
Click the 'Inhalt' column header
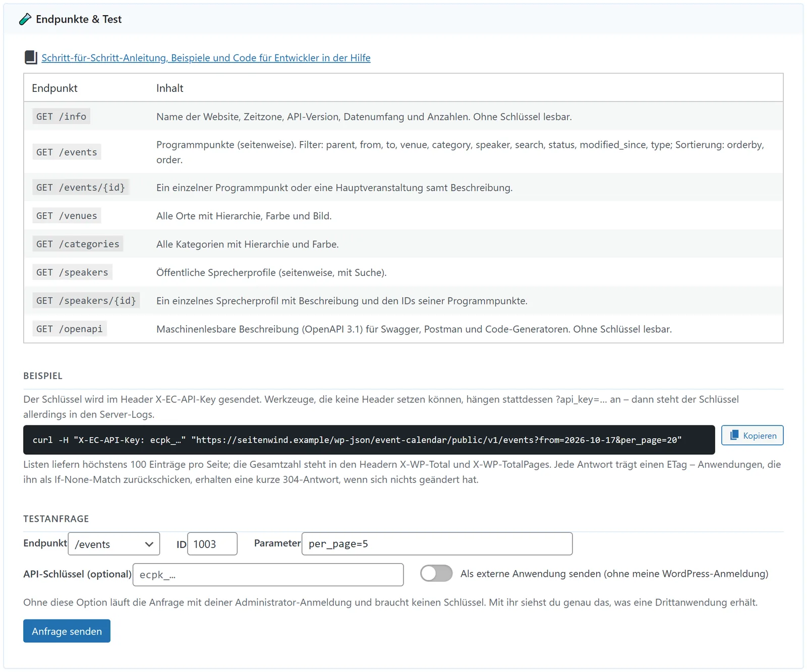point(169,88)
